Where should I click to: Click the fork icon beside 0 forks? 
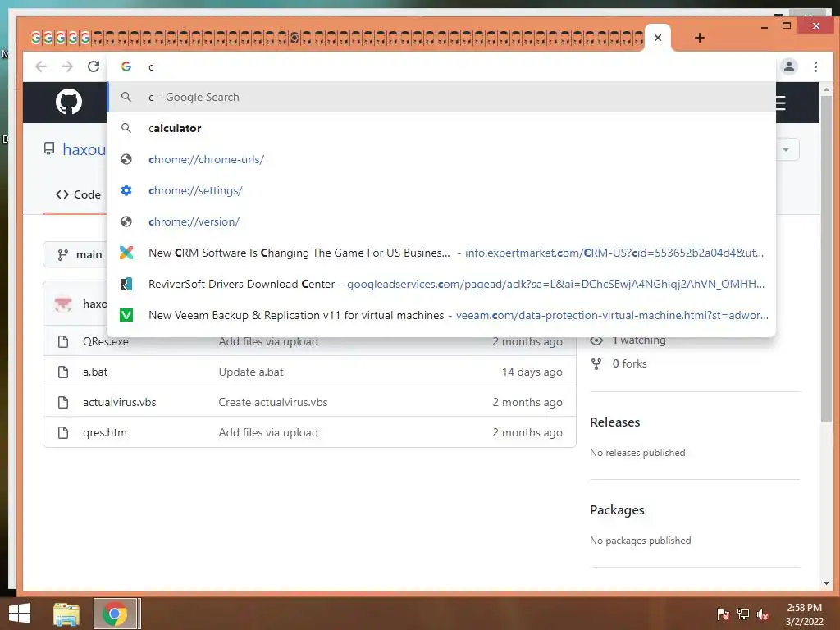click(x=596, y=363)
